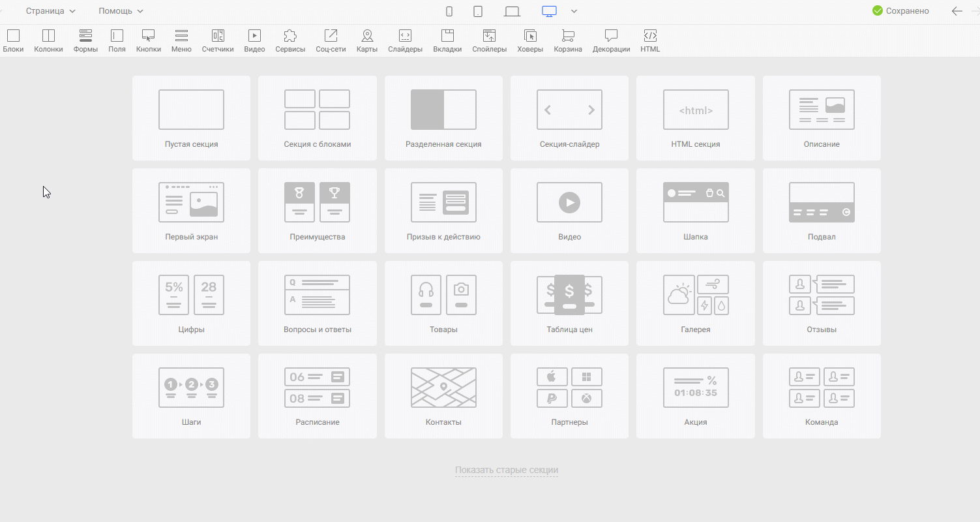Open the Колонки element tool
Image resolution: width=980 pixels, height=522 pixels.
pyautogui.click(x=48, y=40)
